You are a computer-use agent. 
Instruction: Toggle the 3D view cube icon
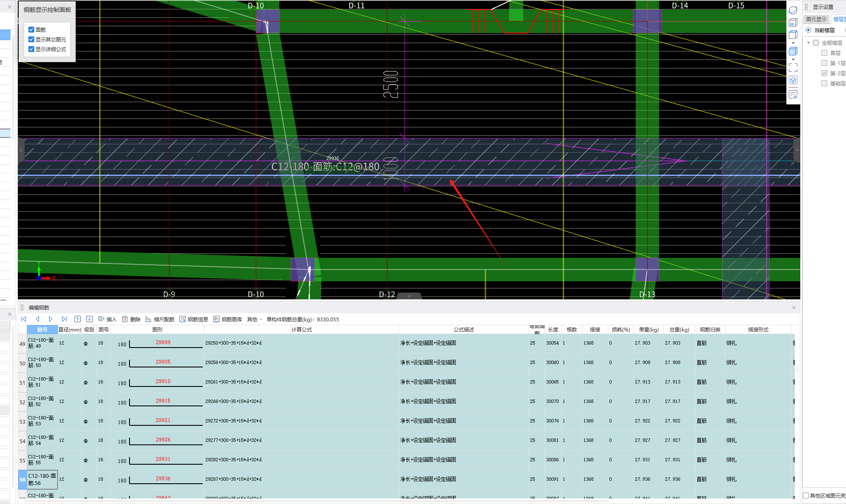(793, 22)
